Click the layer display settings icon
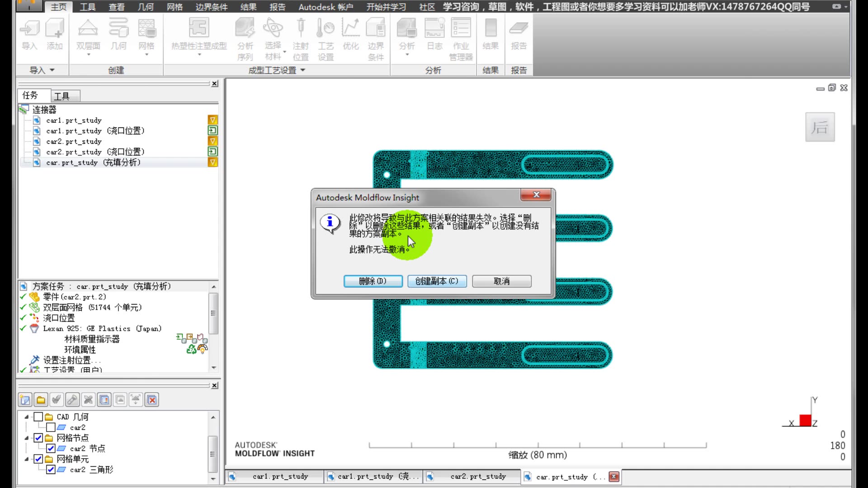 [104, 400]
